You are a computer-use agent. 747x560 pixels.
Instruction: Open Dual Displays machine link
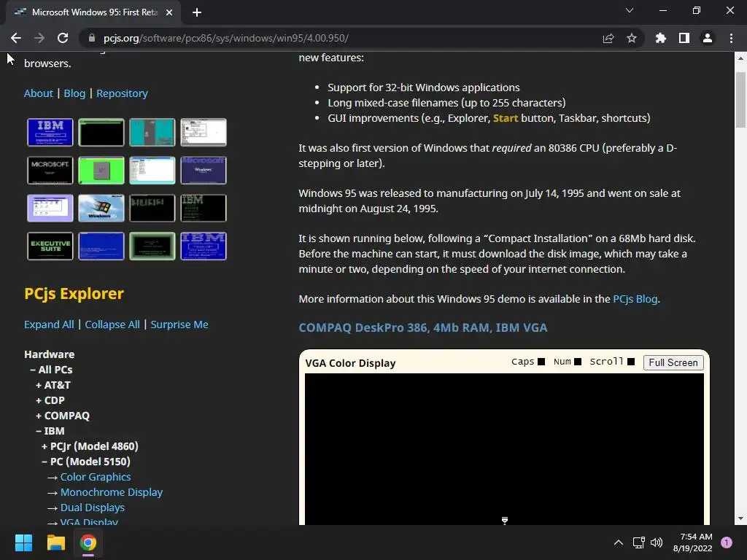click(x=93, y=507)
